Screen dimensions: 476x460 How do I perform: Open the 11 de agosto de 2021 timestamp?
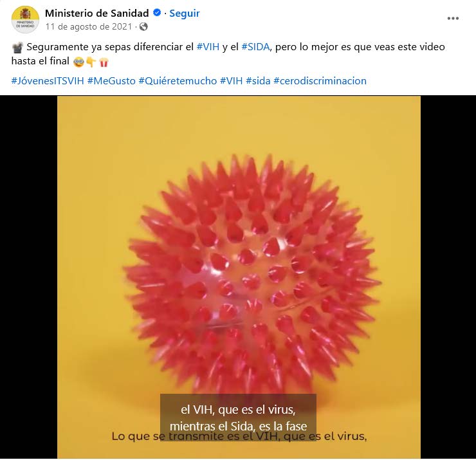(x=89, y=27)
